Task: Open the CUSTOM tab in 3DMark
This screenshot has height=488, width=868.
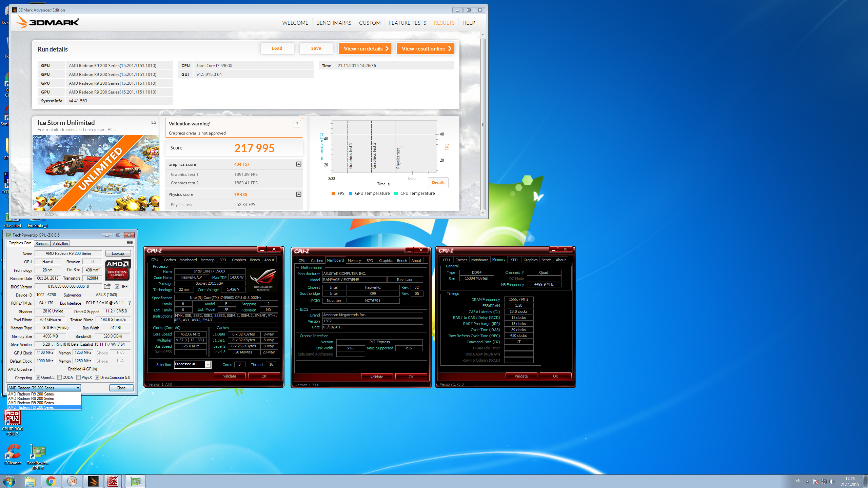Action: tap(370, 23)
